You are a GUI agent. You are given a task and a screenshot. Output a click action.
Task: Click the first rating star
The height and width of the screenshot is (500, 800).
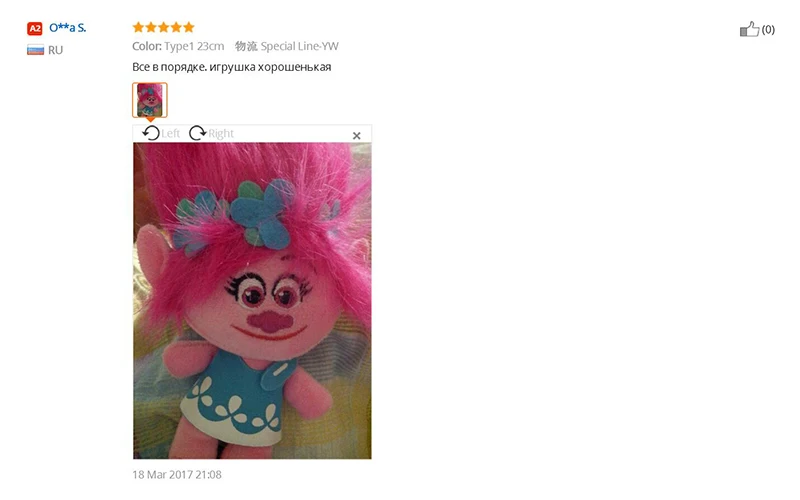138,27
